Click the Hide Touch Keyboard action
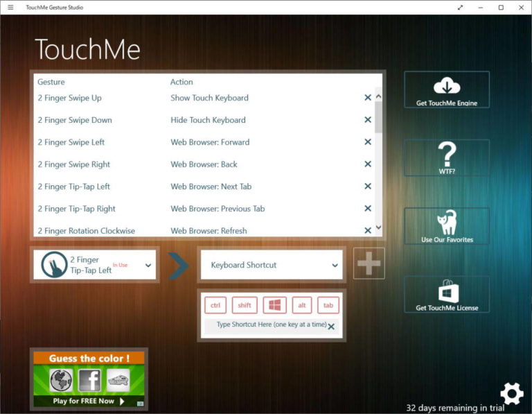Viewport: 532px width, 414px height. pyautogui.click(x=208, y=120)
